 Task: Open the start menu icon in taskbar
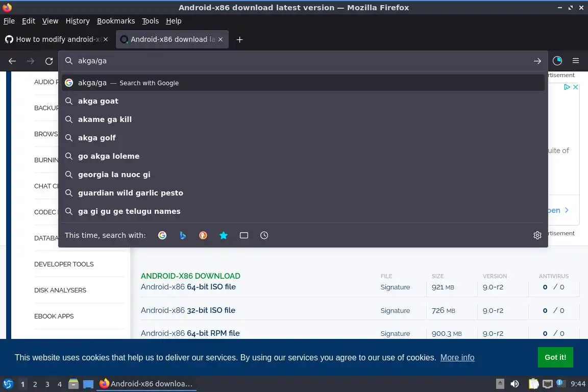8,384
